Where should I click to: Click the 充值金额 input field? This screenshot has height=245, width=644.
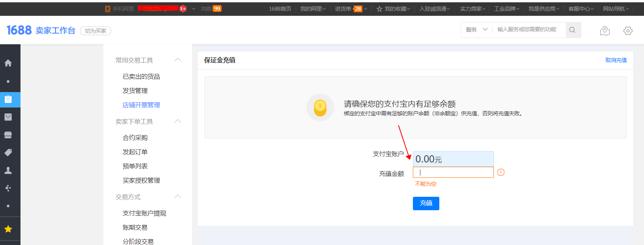tap(453, 172)
